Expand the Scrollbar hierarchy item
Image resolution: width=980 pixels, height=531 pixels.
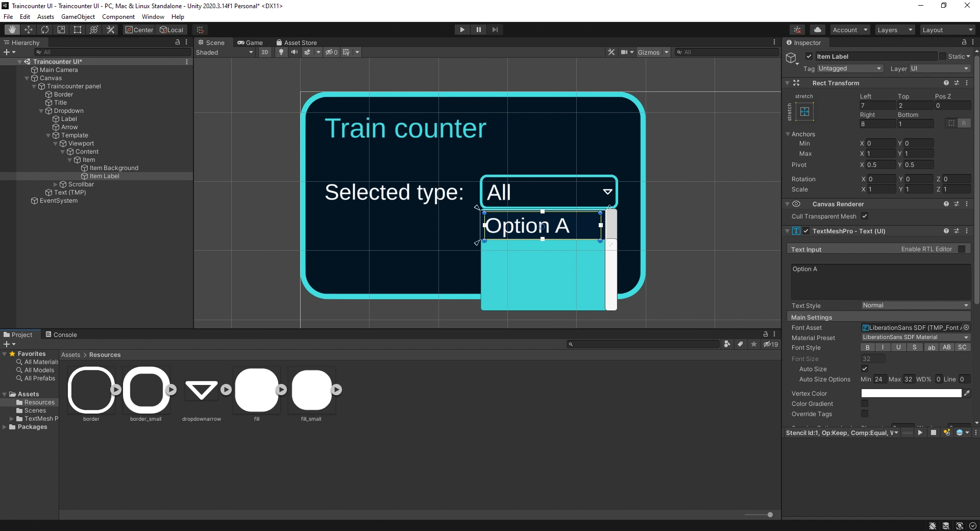[x=56, y=184]
